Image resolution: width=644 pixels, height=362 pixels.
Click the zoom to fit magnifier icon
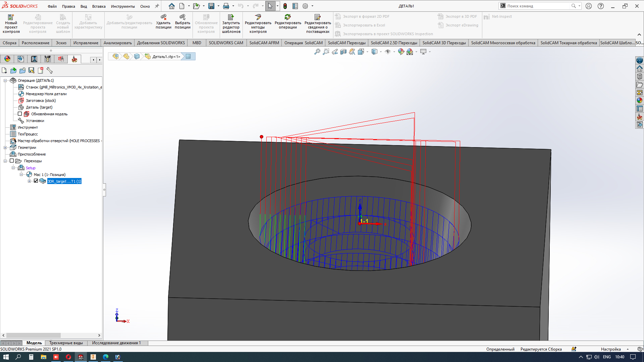[317, 52]
